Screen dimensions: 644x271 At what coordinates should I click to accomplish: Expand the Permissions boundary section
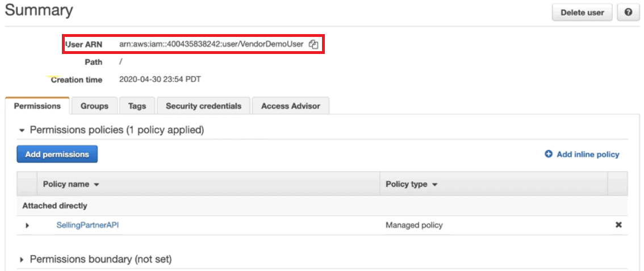pyautogui.click(x=22, y=260)
